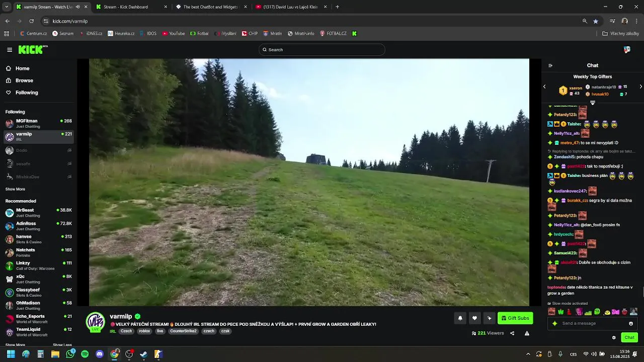Open the browser tab search dropdown
The height and width of the screenshot is (362, 644).
pyautogui.click(x=6, y=7)
